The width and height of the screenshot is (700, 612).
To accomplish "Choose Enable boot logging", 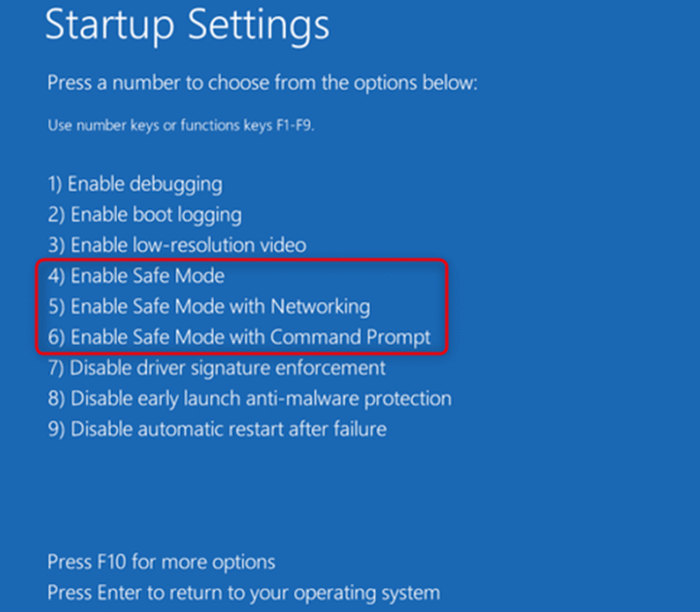I will 144,215.
